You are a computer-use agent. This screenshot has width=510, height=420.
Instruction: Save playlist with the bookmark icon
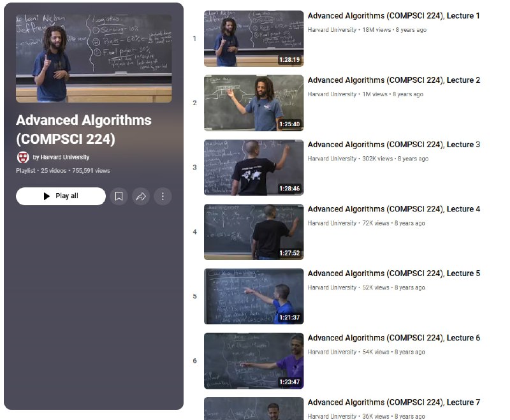point(119,196)
